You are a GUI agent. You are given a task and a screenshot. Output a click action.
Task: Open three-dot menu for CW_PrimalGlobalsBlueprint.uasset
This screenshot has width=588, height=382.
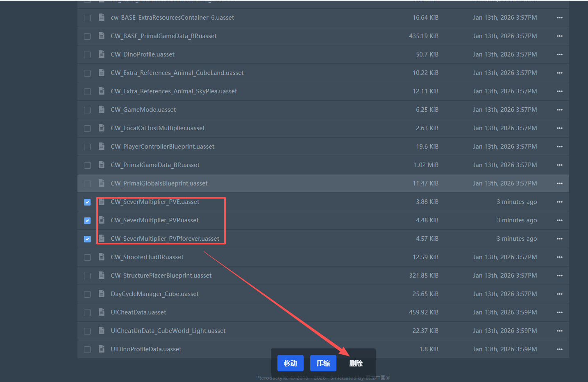click(559, 183)
